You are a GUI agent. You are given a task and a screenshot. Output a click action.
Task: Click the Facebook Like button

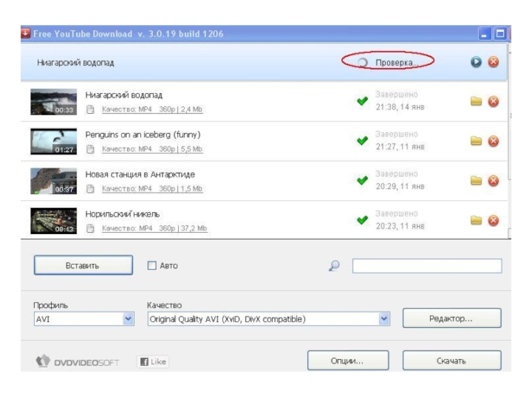tap(153, 362)
